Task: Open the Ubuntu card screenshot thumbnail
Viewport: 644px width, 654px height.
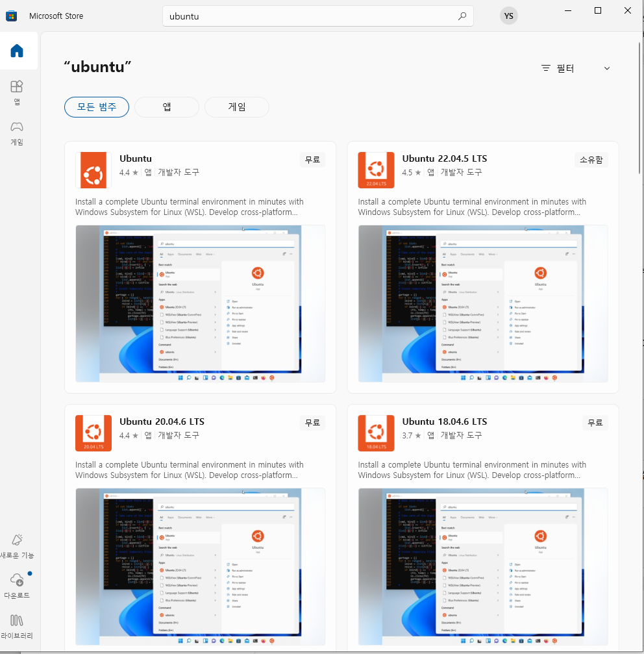Action: [x=200, y=304]
